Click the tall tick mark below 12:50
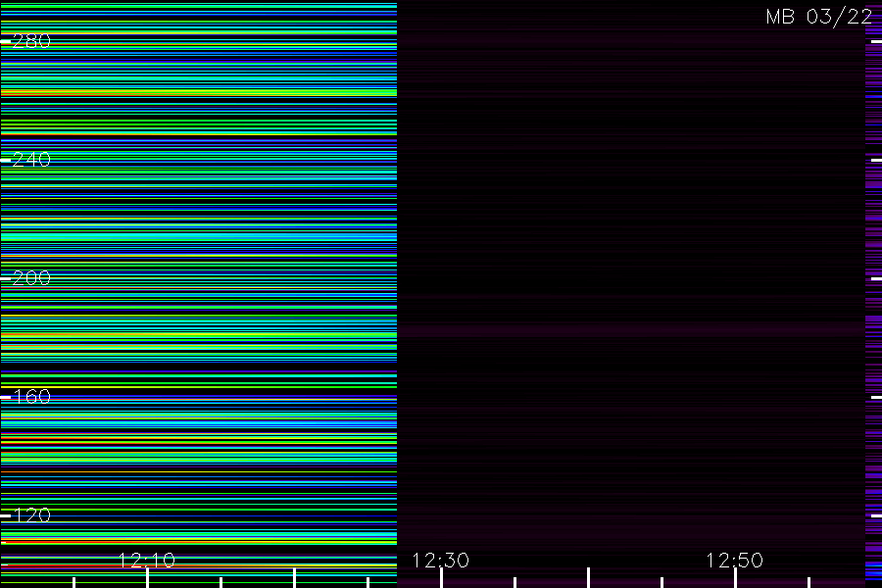The height and width of the screenshot is (588, 882). click(x=735, y=578)
